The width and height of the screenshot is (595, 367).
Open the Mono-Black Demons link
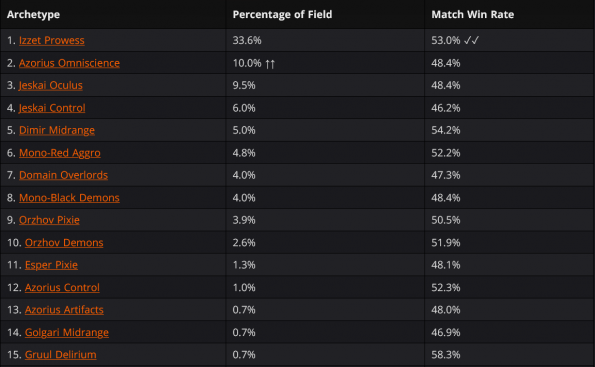69,197
